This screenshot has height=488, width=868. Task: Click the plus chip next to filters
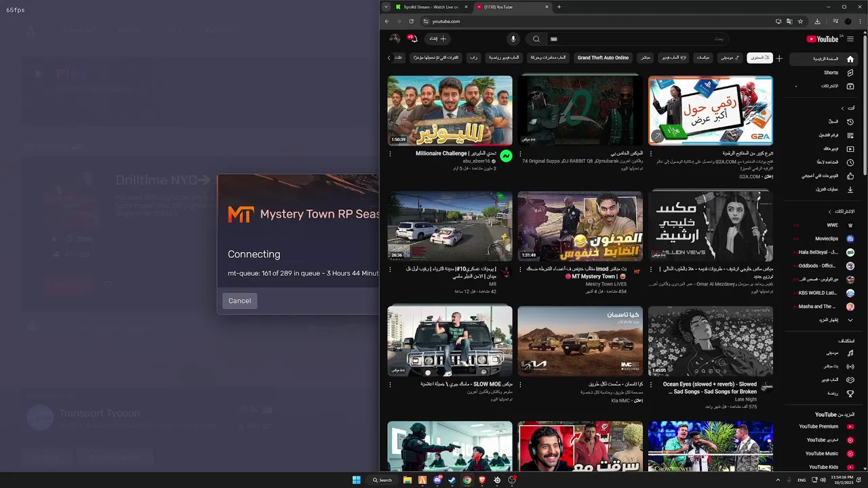click(779, 58)
